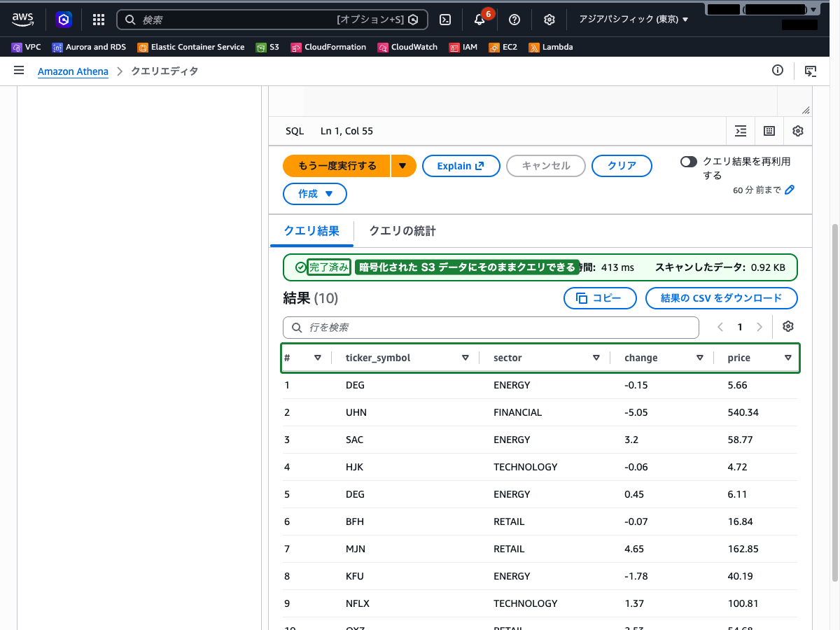Focus the row search field
840x630 pixels.
click(x=491, y=328)
